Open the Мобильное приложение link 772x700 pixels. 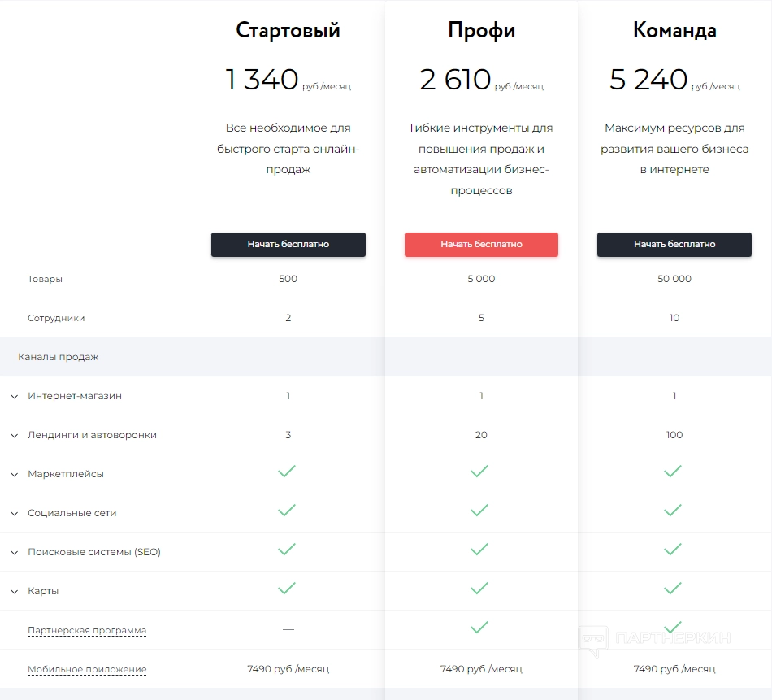tap(87, 669)
